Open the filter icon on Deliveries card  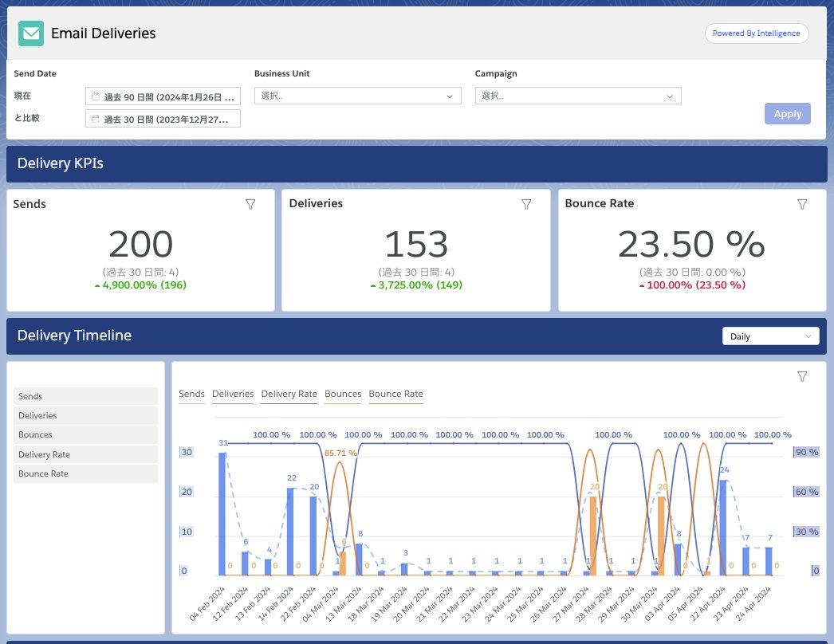tap(526, 204)
